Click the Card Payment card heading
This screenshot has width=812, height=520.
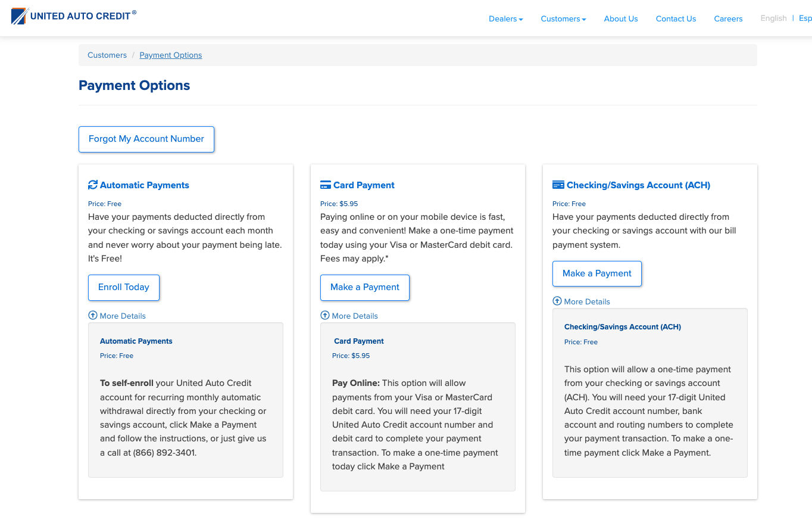[364, 185]
